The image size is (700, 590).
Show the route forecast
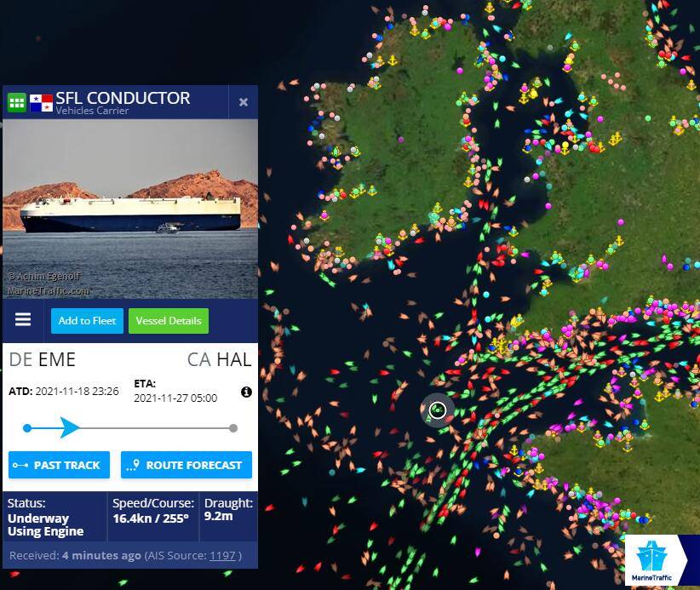(186, 465)
